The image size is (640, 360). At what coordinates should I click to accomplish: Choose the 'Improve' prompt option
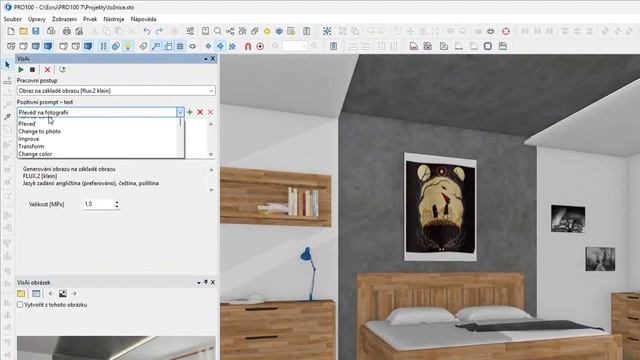[x=29, y=139]
